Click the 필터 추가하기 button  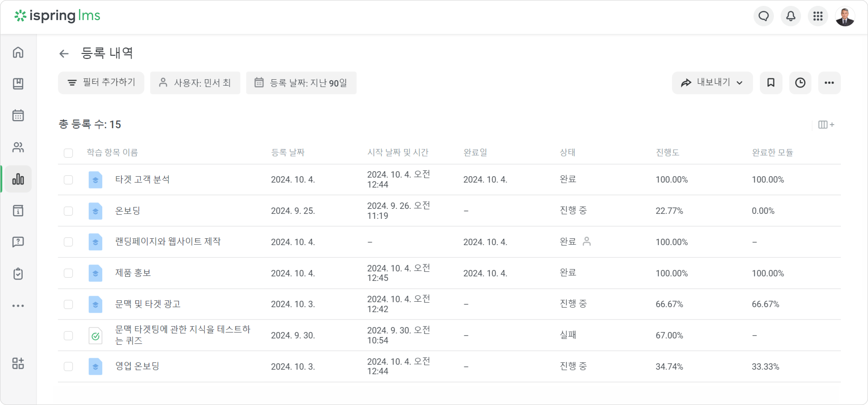point(101,83)
